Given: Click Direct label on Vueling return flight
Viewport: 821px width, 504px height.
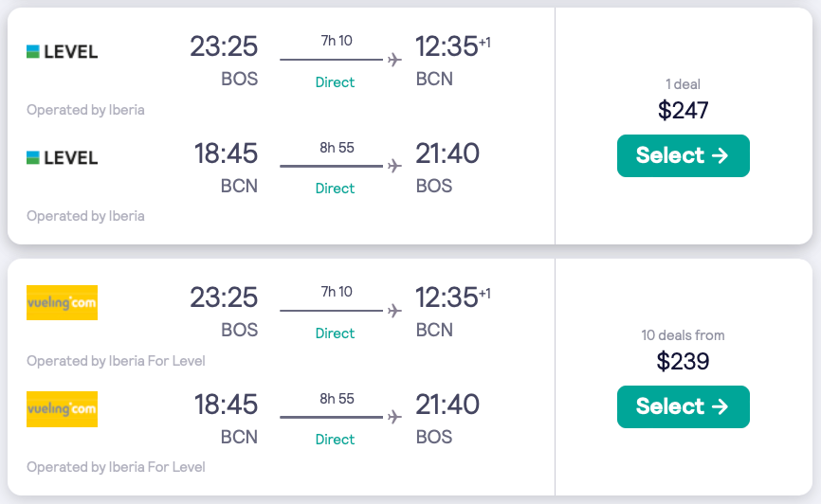Looking at the screenshot, I should click(335, 440).
